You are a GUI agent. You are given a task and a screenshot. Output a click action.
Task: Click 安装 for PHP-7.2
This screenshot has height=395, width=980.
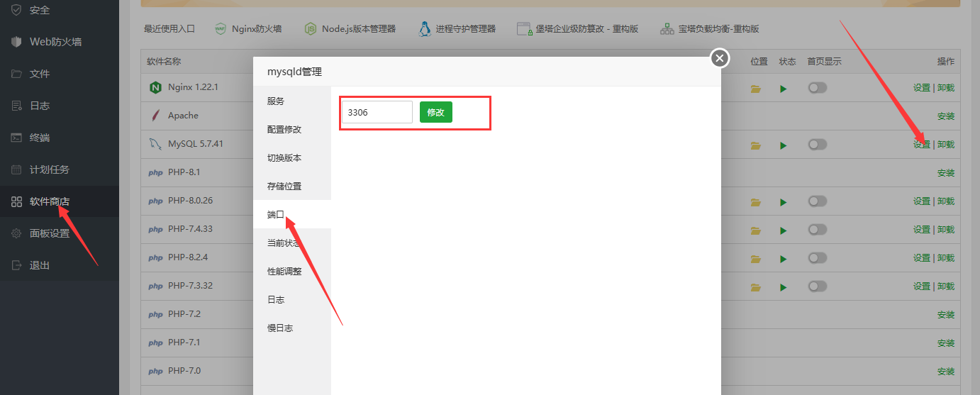click(946, 315)
